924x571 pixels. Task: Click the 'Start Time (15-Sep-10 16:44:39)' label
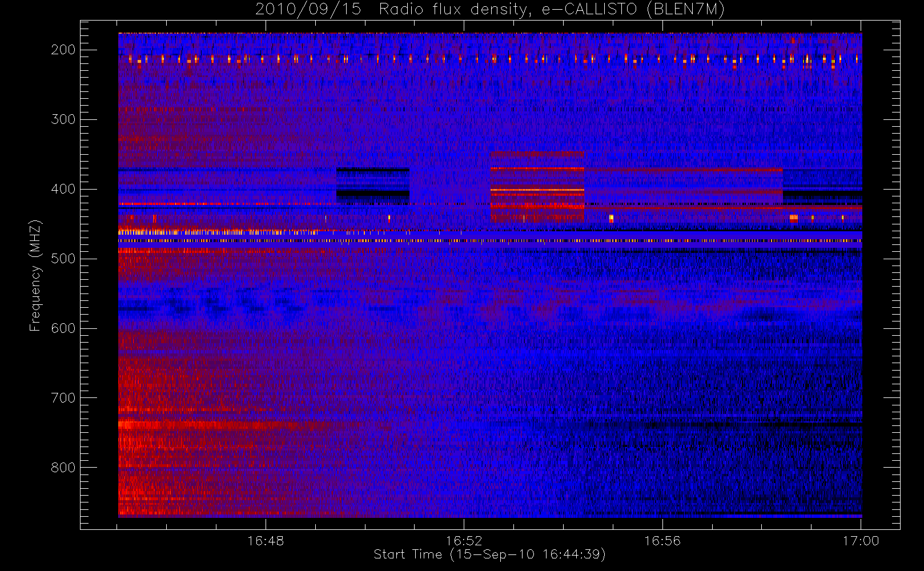pyautogui.click(x=489, y=554)
